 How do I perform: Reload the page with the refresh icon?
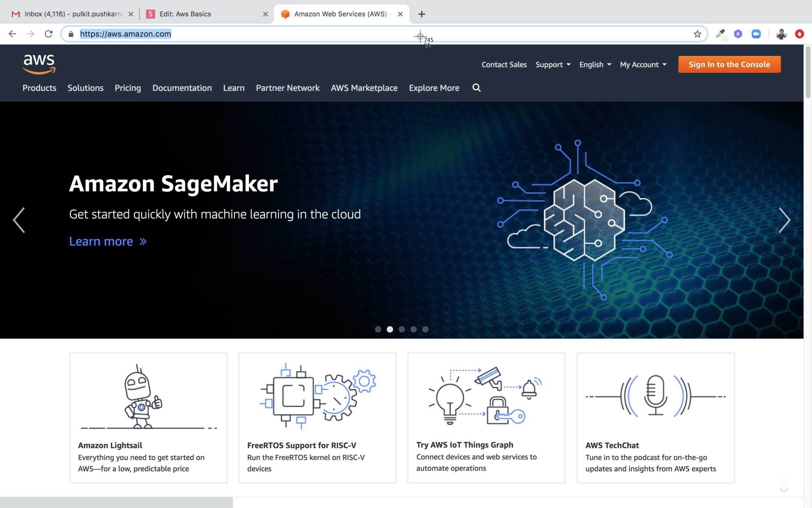coord(48,34)
